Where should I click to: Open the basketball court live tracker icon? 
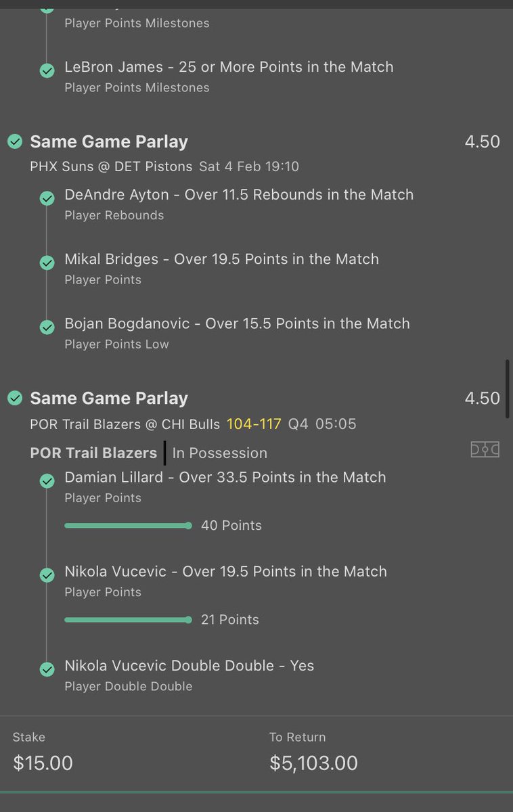click(485, 449)
